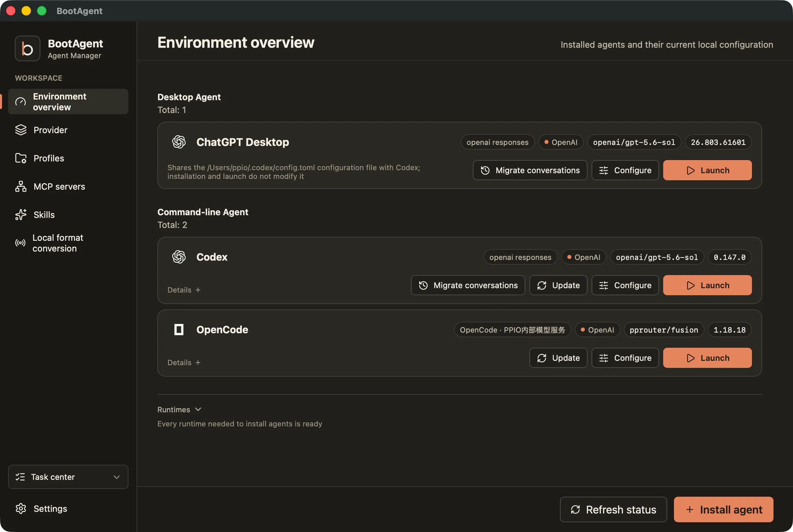Click the Codex version tag 0.147.0
793x532 pixels.
[x=729, y=257]
